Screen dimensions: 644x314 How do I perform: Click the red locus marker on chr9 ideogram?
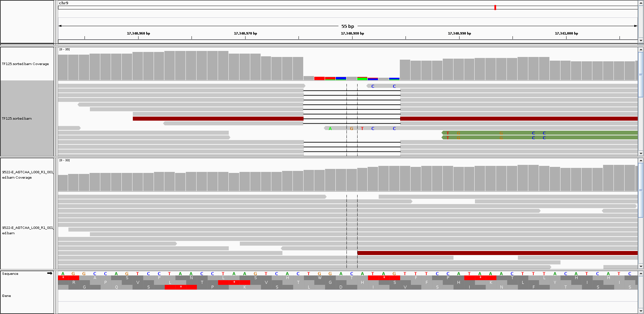(x=495, y=7)
